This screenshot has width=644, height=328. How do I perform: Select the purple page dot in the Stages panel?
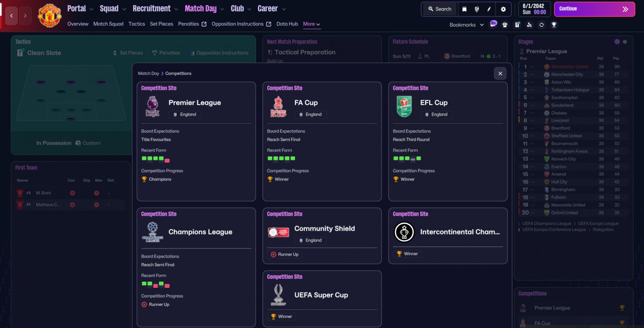click(617, 42)
